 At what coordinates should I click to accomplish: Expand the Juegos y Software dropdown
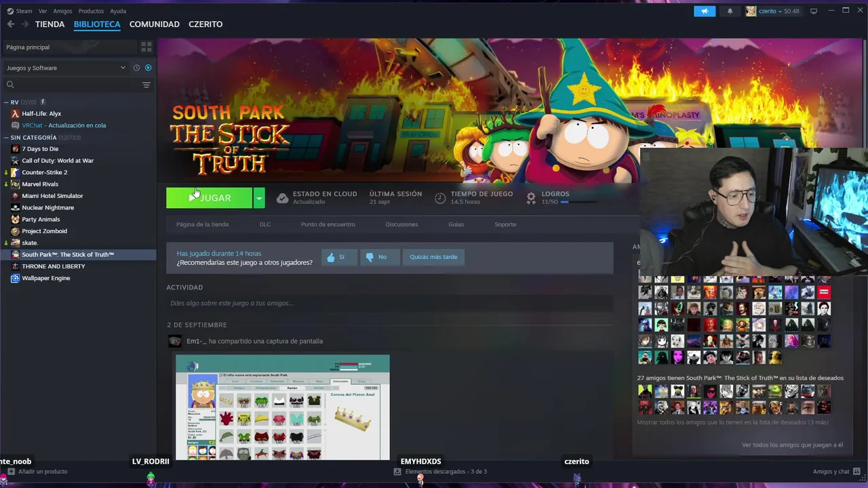click(x=66, y=68)
